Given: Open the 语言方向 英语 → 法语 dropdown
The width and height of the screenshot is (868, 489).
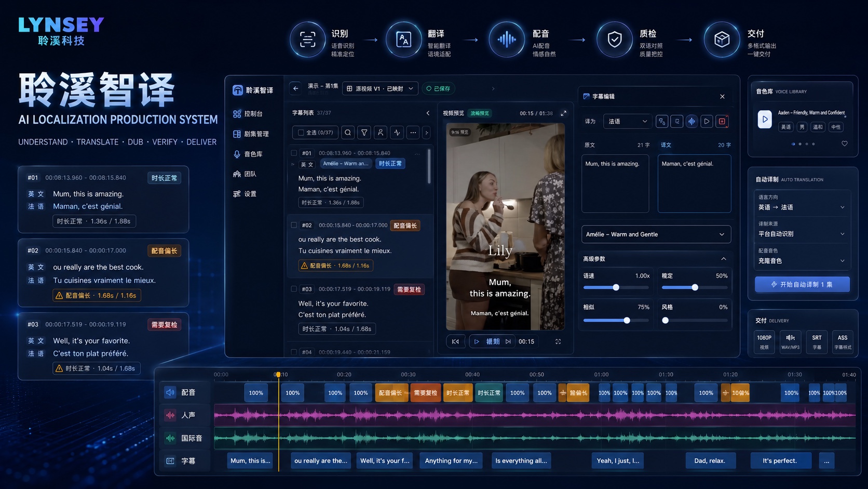Looking at the screenshot, I should 802,203.
